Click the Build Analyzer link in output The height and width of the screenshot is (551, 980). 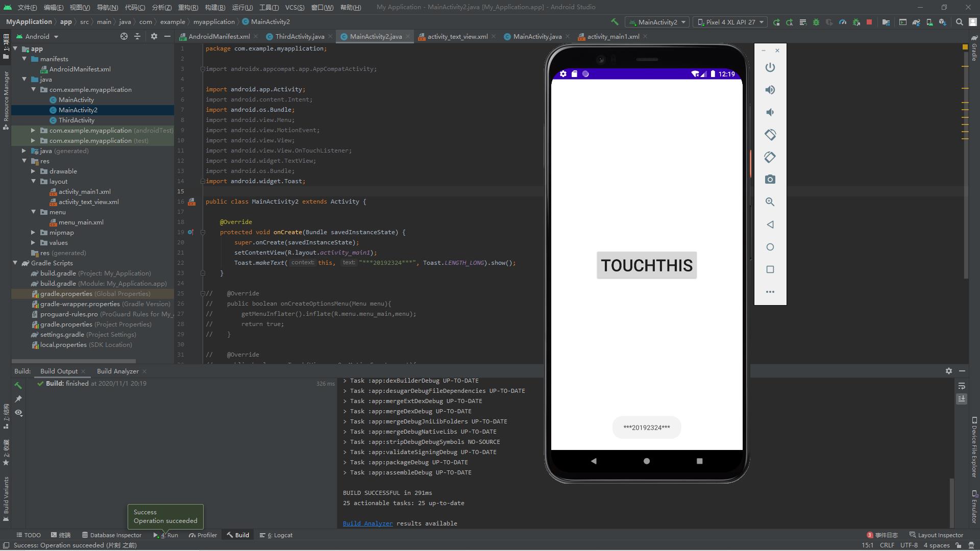click(367, 523)
